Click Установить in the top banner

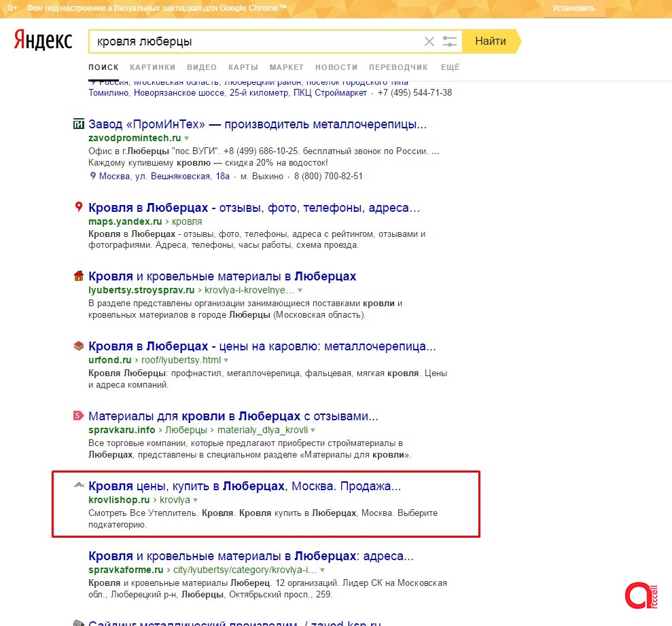pyautogui.click(x=574, y=8)
